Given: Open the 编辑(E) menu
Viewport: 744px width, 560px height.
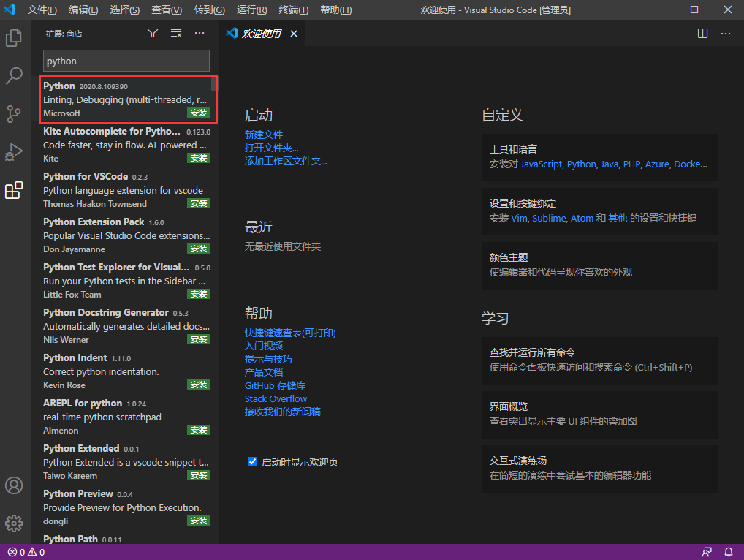Looking at the screenshot, I should coord(83,10).
